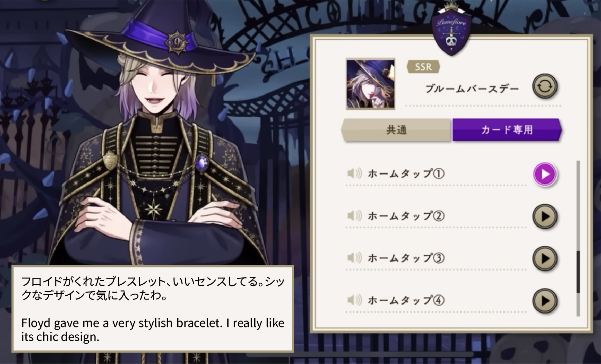
Task: Click the voice list scrollbar thumb
Action: click(578, 272)
